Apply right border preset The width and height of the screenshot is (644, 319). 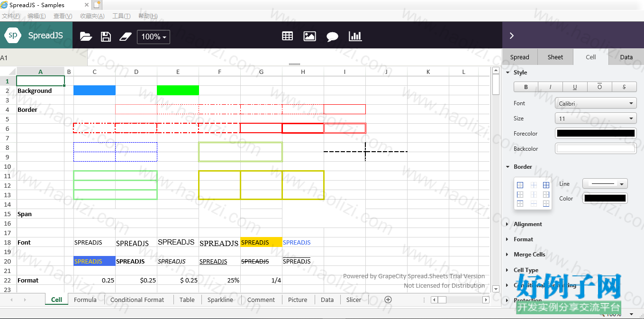tap(546, 194)
